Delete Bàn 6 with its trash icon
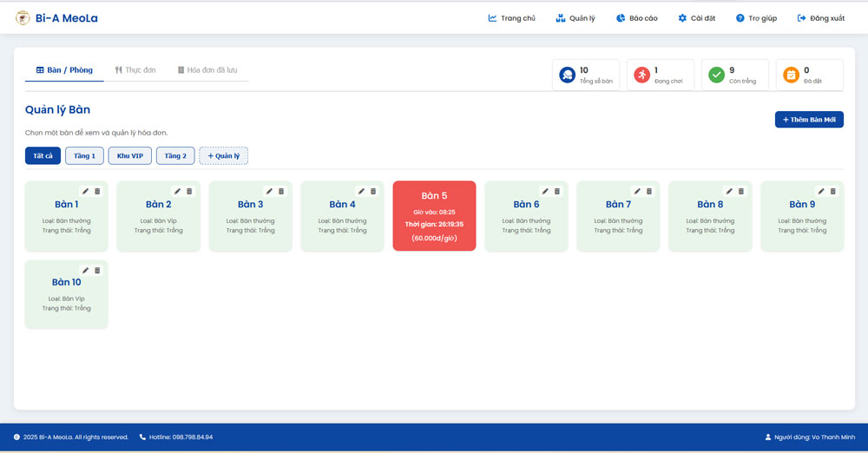This screenshot has width=868, height=453. click(x=557, y=192)
